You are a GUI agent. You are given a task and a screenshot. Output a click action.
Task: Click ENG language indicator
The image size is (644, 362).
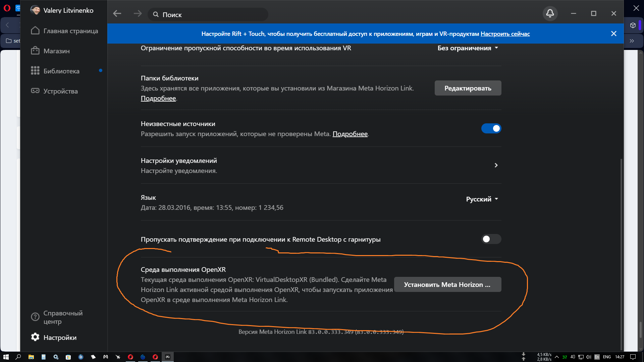point(607,357)
